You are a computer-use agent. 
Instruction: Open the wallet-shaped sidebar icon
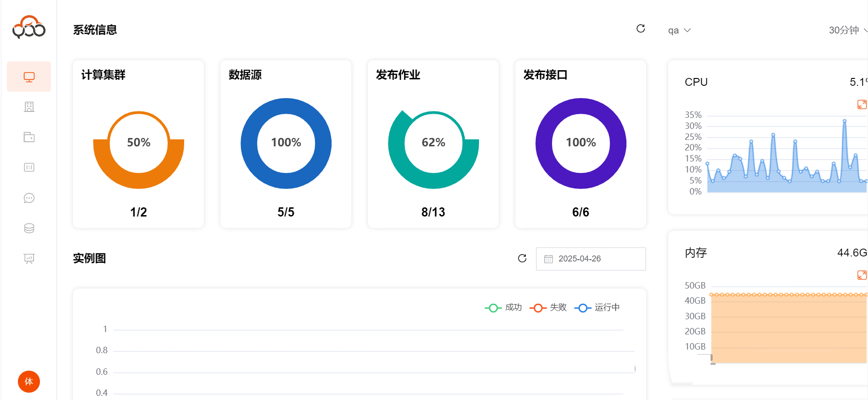point(29,137)
